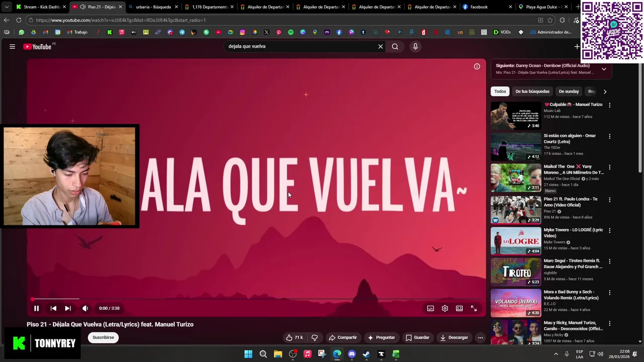Open options for Culpable - Manuel Turizo
Screen dimensions: 644x362
pos(609,105)
